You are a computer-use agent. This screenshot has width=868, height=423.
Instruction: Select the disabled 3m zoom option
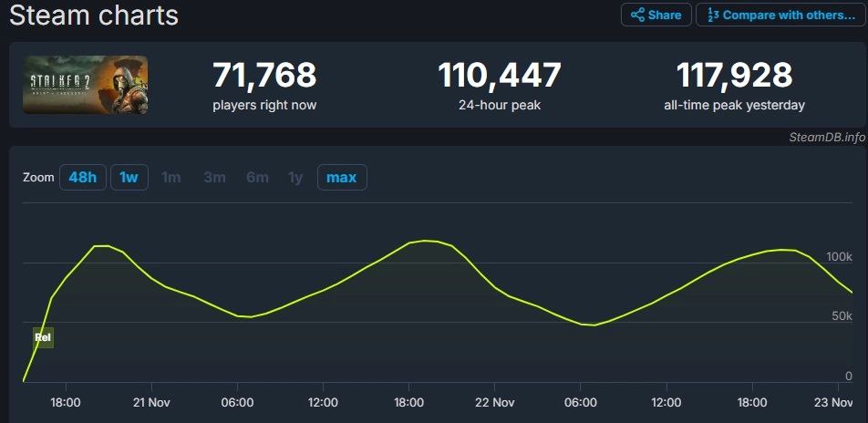[x=214, y=178]
